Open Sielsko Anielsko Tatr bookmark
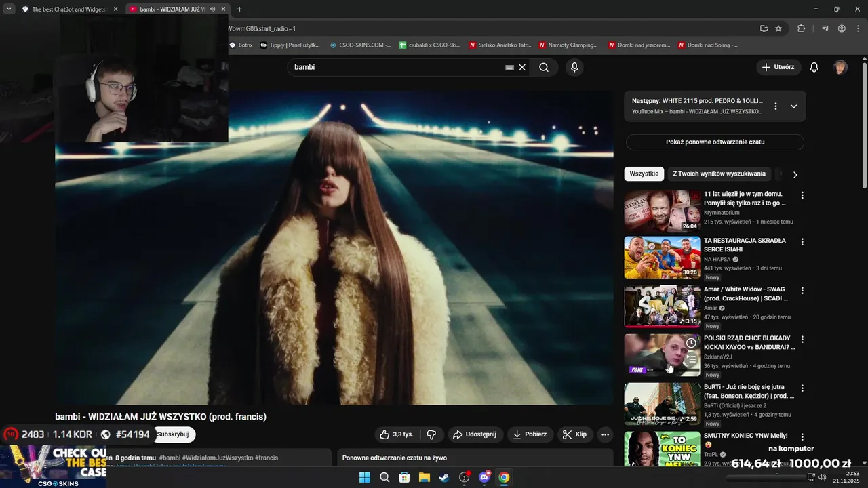This screenshot has width=868, height=488. (x=500, y=45)
